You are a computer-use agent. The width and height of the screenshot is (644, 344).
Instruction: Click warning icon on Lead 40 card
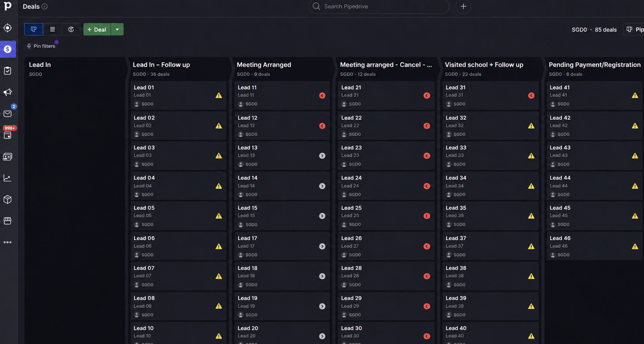point(531,336)
